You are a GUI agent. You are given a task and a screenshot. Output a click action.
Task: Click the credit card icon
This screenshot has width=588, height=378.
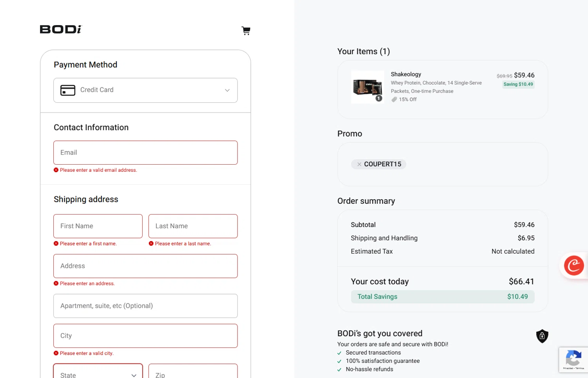tap(68, 90)
